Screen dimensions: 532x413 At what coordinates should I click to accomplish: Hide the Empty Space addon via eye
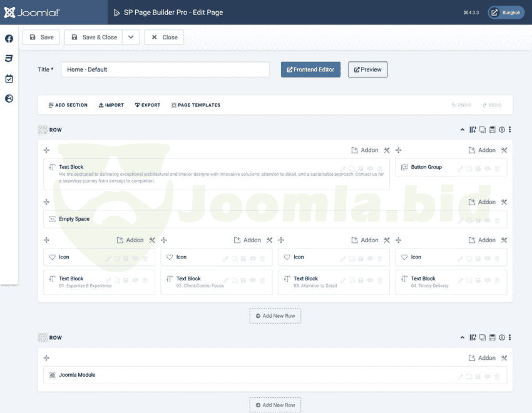[488, 220]
